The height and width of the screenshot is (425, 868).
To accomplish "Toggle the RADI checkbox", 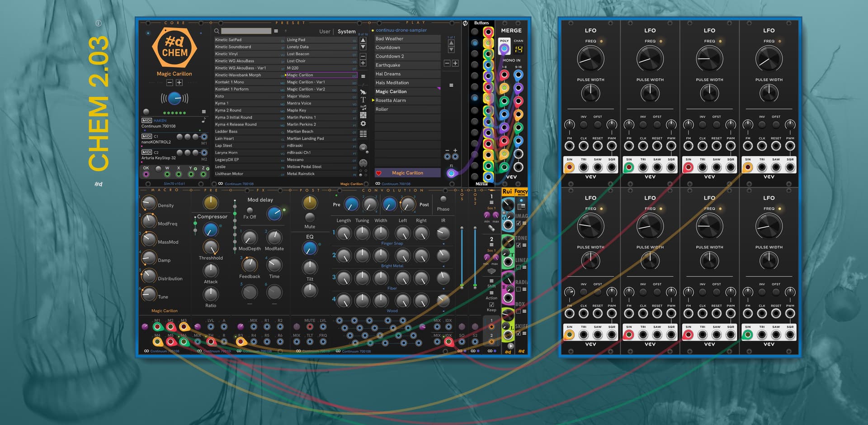I will pos(519,289).
